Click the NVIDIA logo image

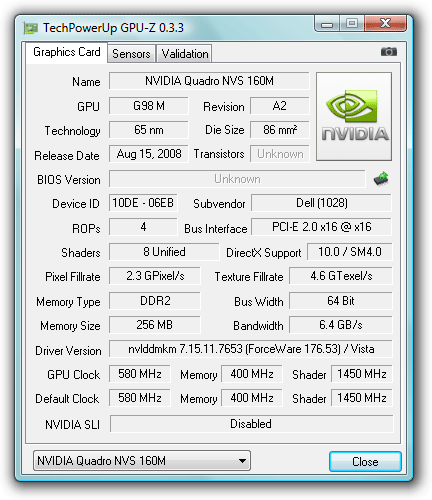coord(354,117)
